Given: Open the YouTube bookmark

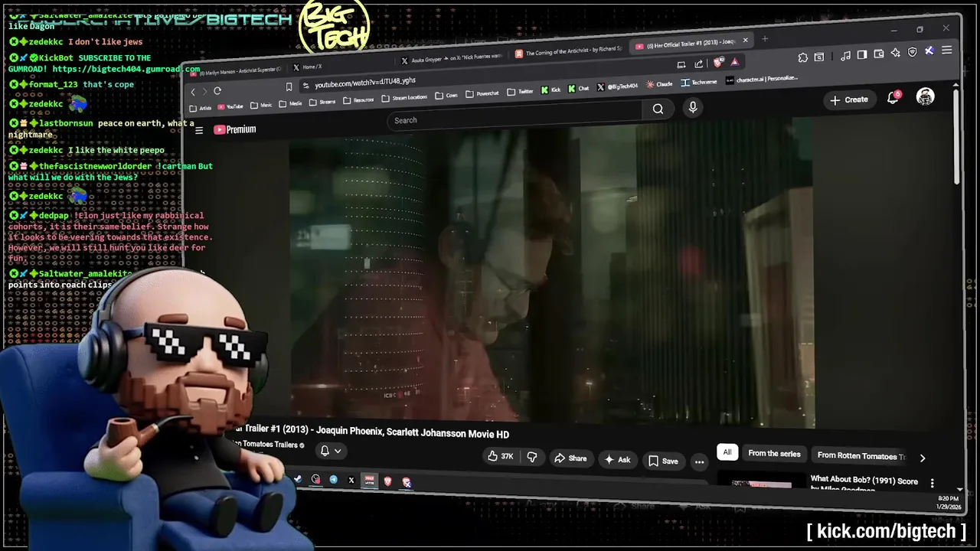Looking at the screenshot, I should (230, 106).
